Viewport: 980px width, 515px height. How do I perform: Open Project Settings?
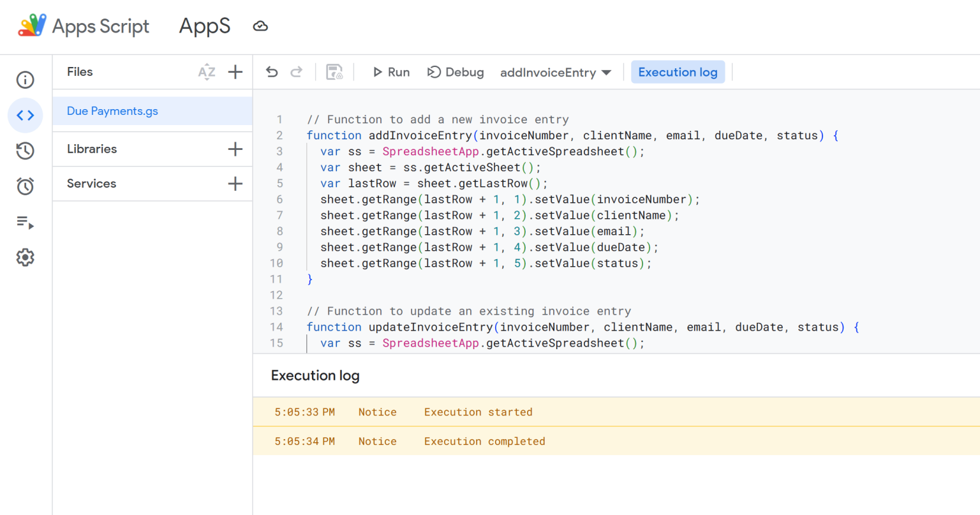click(25, 257)
